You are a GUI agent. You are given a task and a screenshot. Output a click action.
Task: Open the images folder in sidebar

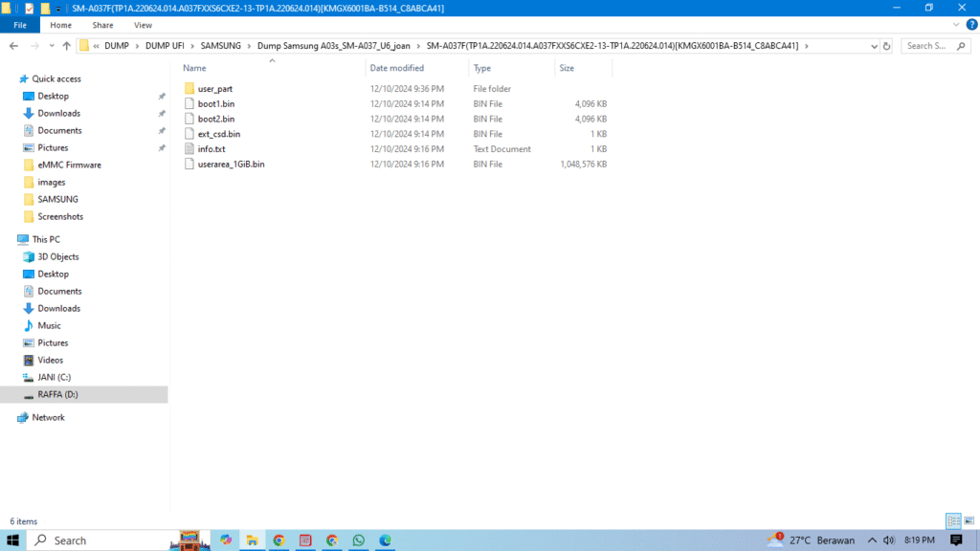click(x=52, y=183)
